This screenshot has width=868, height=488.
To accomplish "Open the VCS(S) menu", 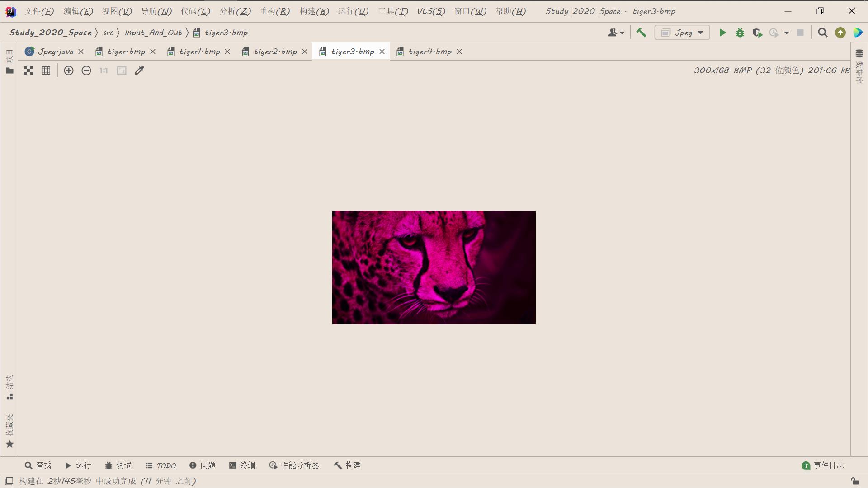I will tap(431, 11).
